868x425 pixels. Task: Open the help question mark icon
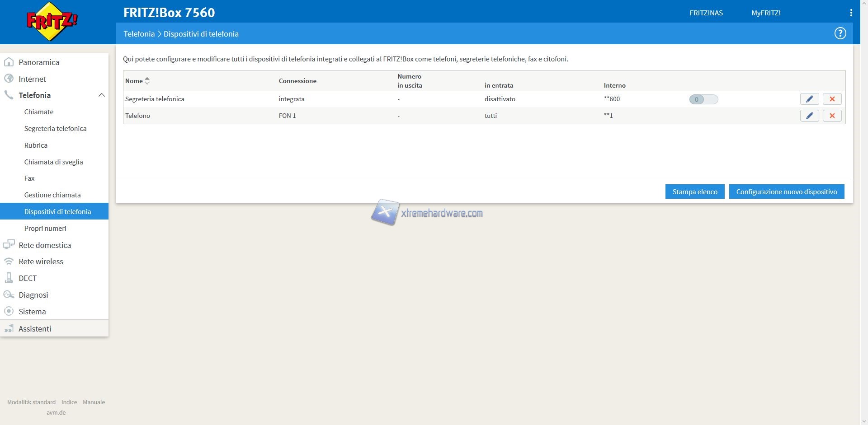[x=840, y=33]
